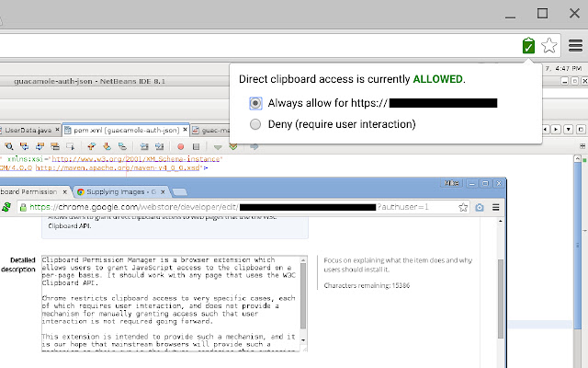
Task: Select the Always allow radio option
Action: [x=255, y=103]
